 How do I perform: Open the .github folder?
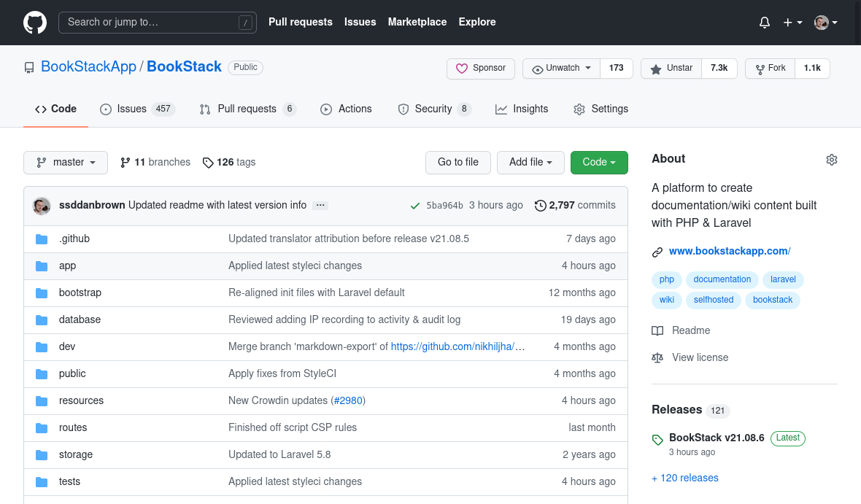(x=74, y=239)
